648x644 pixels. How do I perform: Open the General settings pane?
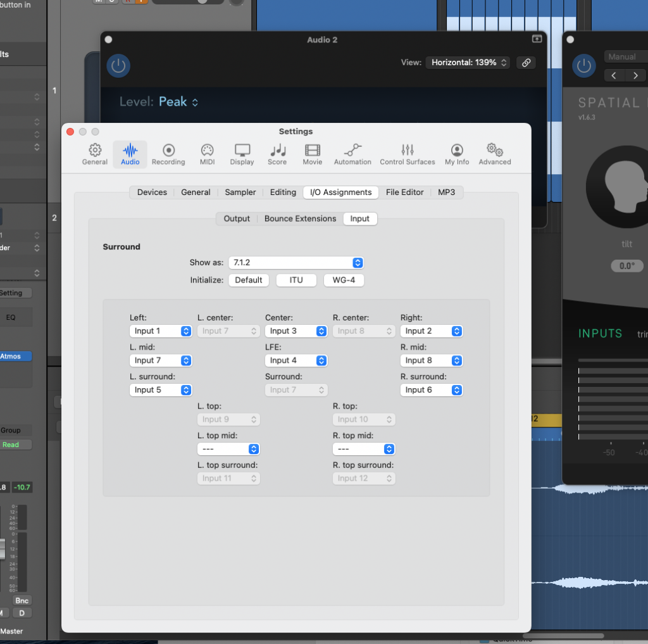(94, 154)
